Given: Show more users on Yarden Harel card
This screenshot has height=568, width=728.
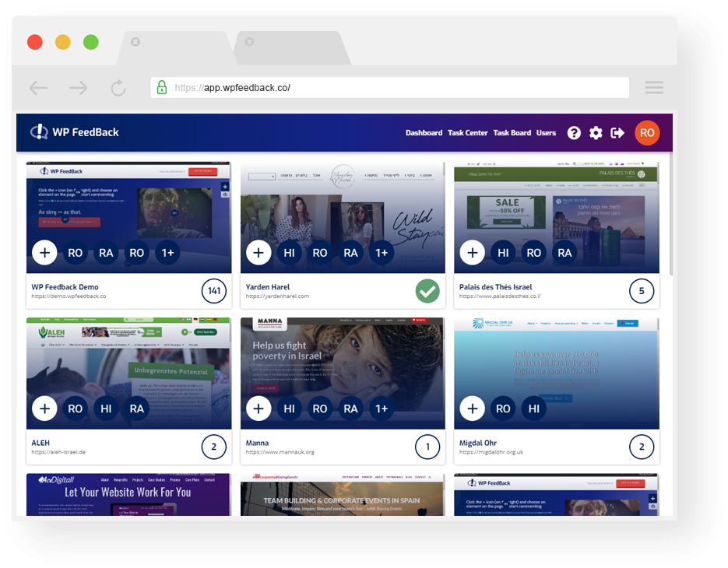Looking at the screenshot, I should pos(382,253).
